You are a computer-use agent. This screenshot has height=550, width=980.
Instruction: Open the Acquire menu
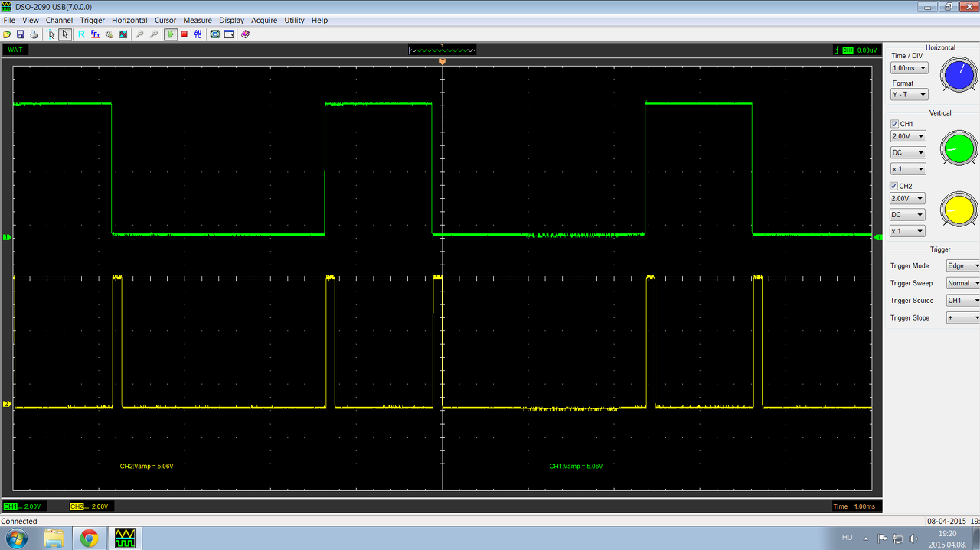pyautogui.click(x=264, y=21)
